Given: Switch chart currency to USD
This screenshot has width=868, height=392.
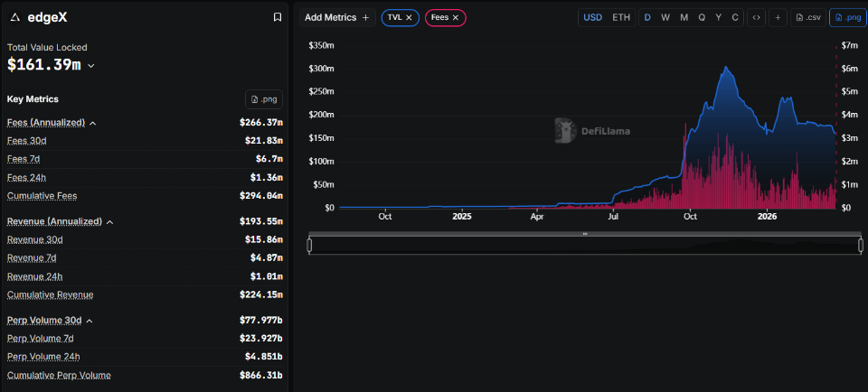Looking at the screenshot, I should [x=592, y=17].
